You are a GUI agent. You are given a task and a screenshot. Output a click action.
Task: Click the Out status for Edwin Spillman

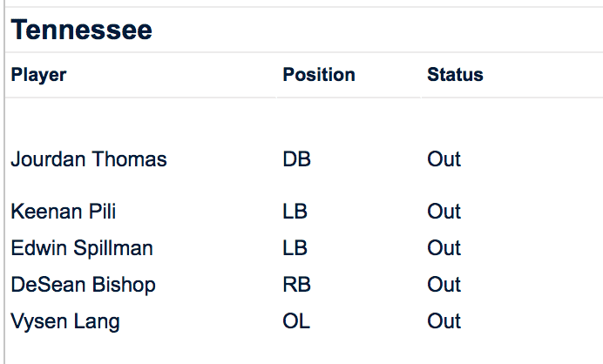[444, 248]
